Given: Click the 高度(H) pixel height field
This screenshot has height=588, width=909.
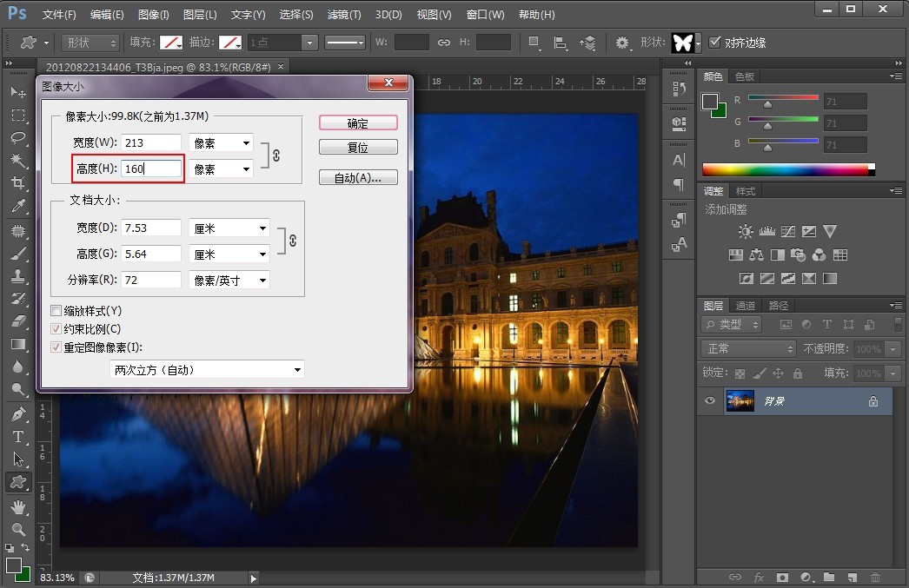Looking at the screenshot, I should (x=152, y=169).
